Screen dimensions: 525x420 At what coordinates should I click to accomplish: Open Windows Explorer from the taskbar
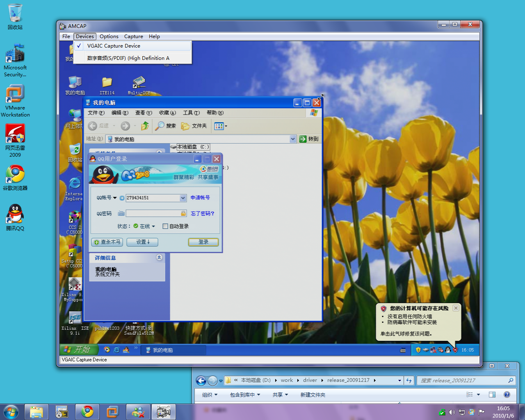[x=37, y=412]
